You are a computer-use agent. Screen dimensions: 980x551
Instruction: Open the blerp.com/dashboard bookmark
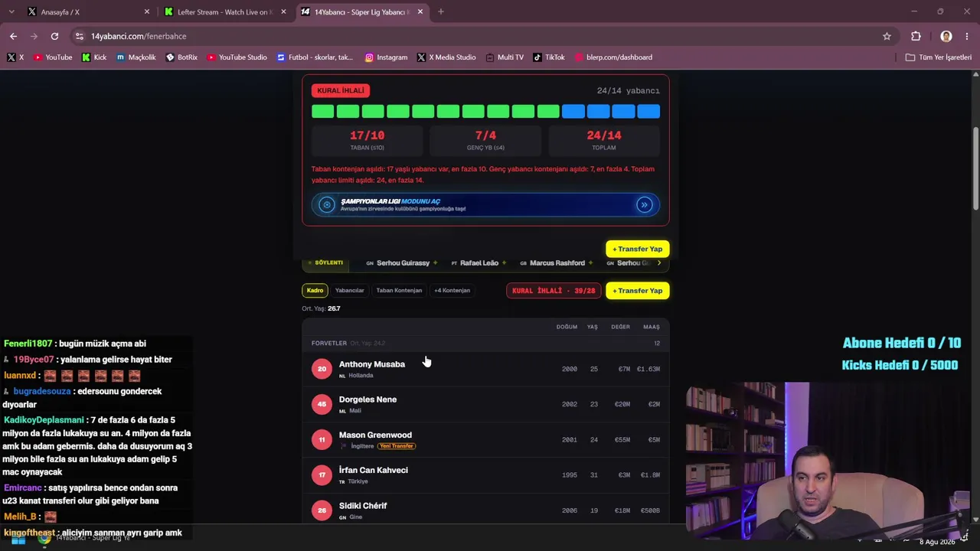point(613,57)
